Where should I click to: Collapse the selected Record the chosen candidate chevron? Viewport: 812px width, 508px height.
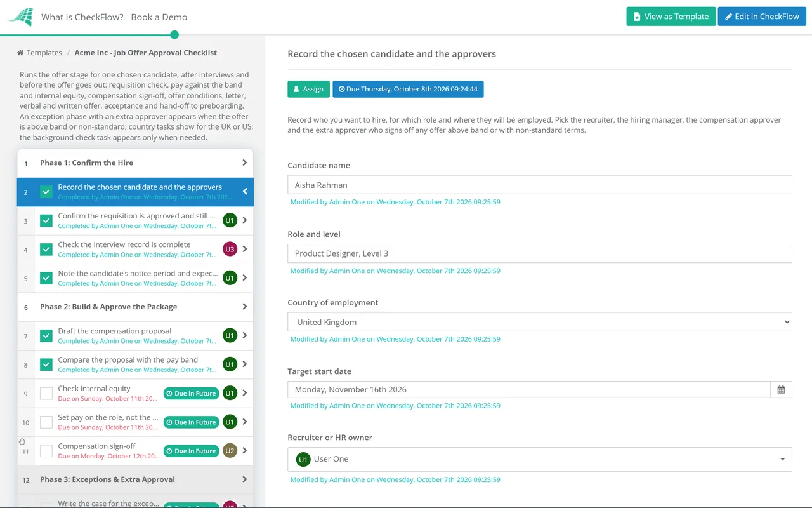tap(245, 192)
